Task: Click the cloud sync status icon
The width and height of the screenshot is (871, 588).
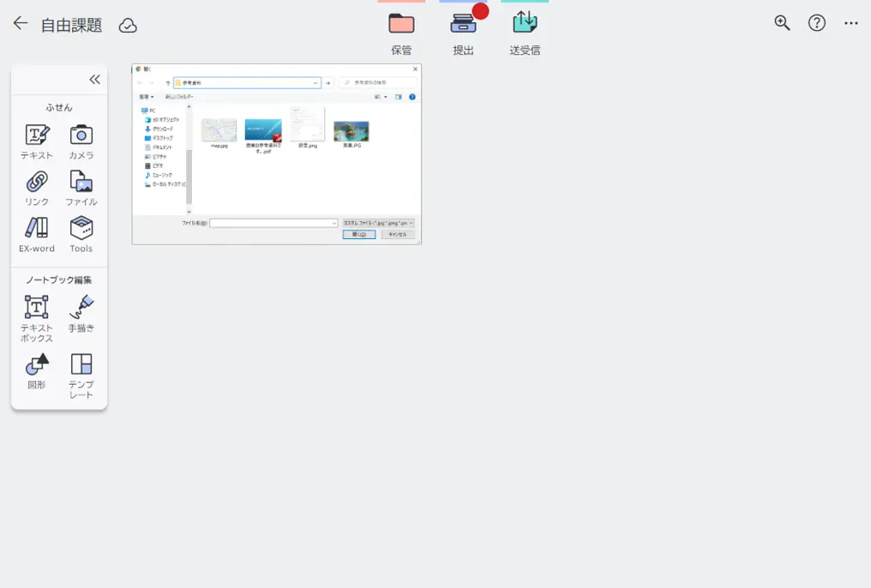Action: coord(128,26)
